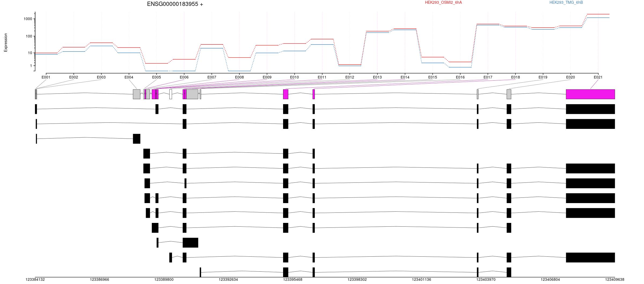The height and width of the screenshot is (284, 644).
Task: Click the last exon of the first transcript
Action: click(590, 109)
